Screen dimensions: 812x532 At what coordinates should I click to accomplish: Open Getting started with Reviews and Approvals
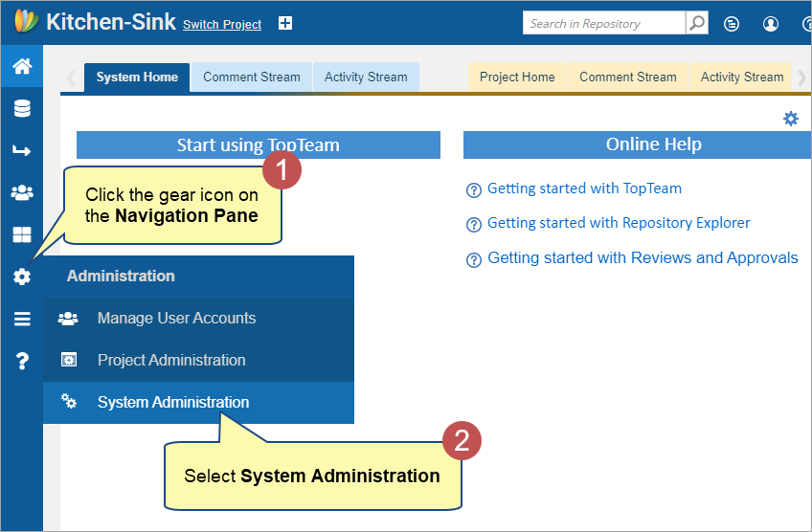click(x=643, y=257)
